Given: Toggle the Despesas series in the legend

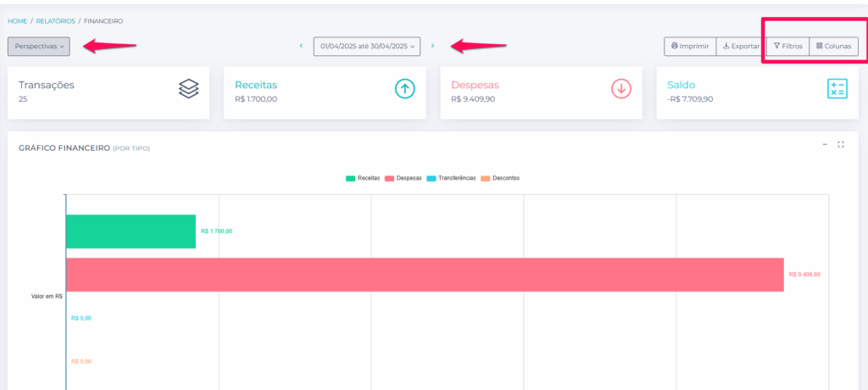Looking at the screenshot, I should [x=403, y=178].
